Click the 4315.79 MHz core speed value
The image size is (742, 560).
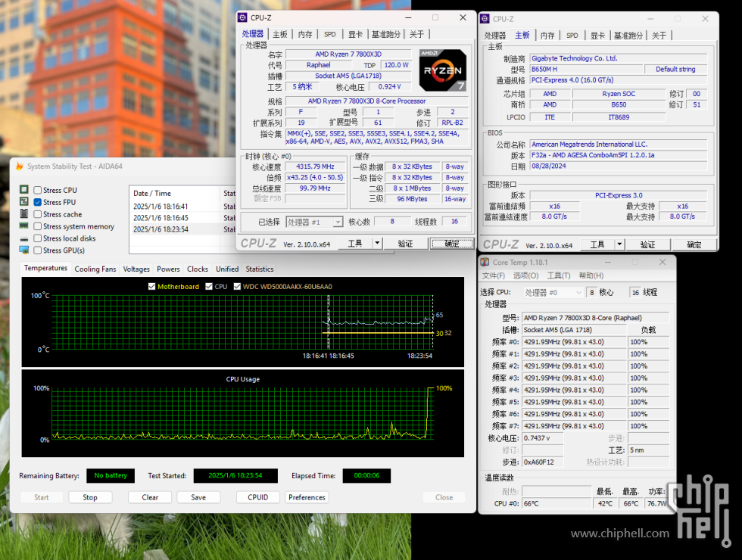(315, 166)
